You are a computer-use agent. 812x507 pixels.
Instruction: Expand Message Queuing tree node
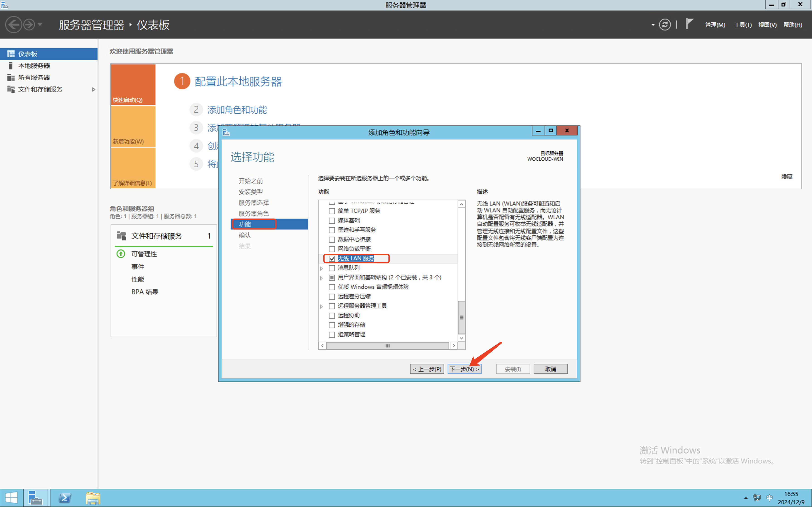tap(321, 268)
